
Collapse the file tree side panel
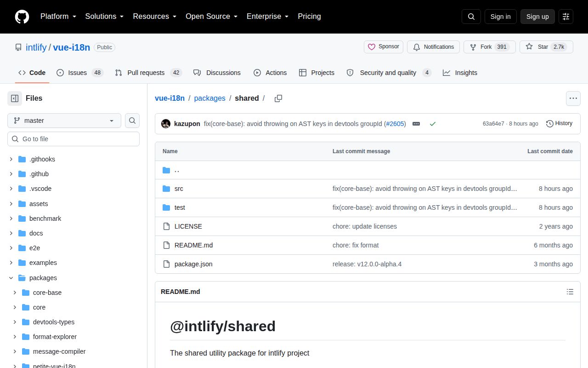15,98
